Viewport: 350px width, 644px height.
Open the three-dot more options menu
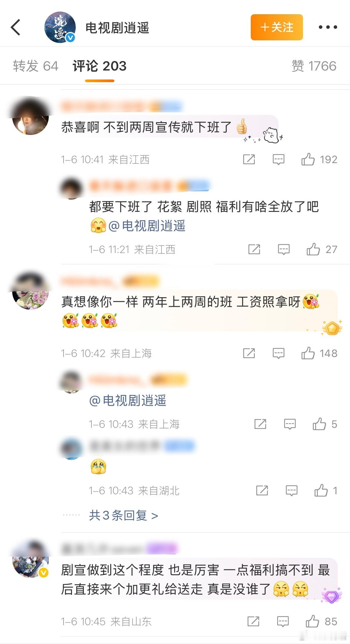pos(328,27)
